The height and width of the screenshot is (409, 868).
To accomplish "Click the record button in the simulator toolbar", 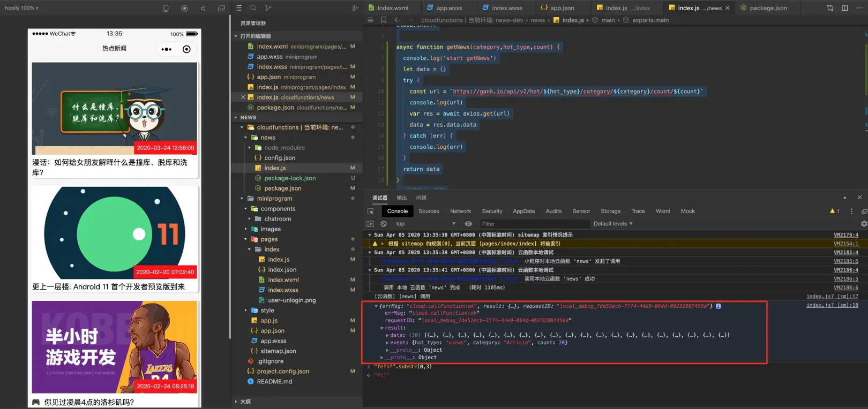I will [x=184, y=8].
